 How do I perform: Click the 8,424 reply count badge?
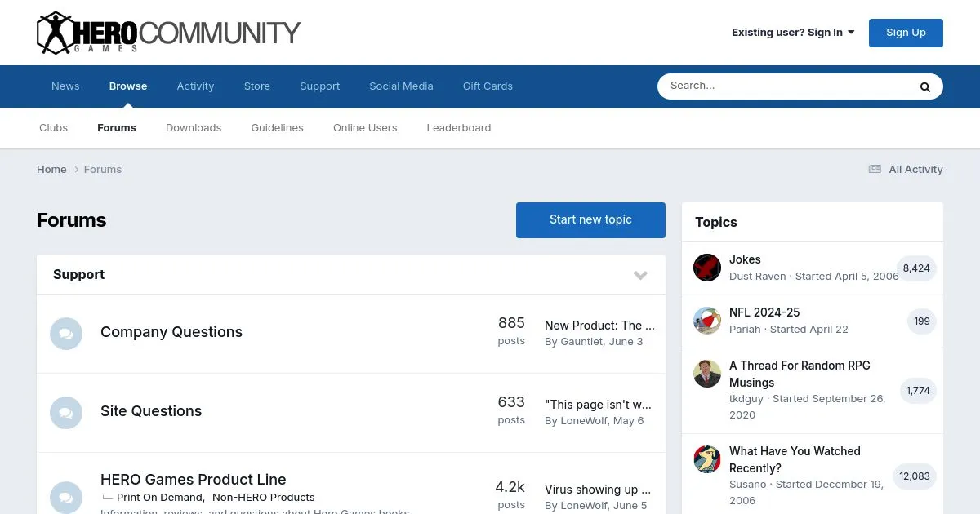(x=916, y=268)
